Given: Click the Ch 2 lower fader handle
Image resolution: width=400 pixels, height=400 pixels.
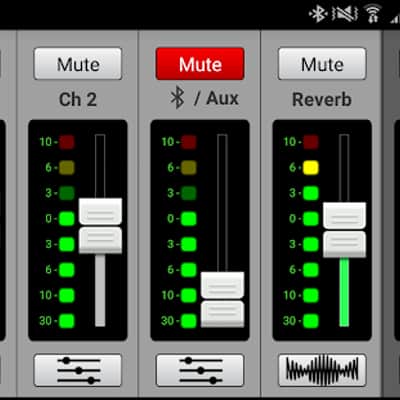Looking at the screenshot, I should [x=100, y=241].
